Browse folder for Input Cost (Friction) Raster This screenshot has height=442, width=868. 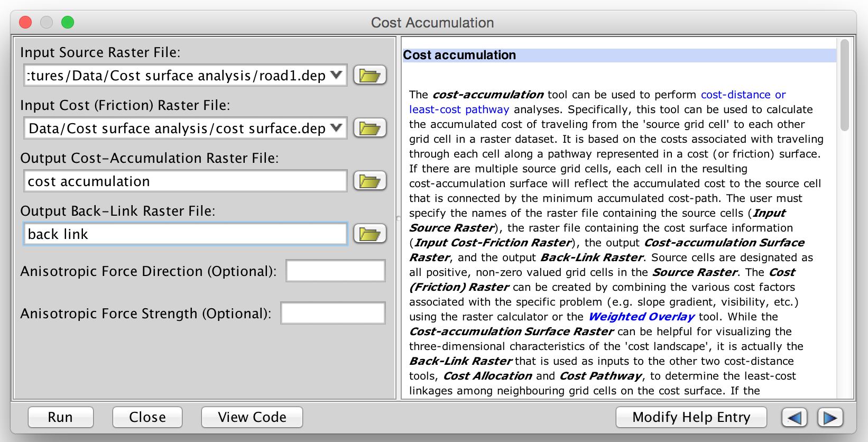(370, 128)
